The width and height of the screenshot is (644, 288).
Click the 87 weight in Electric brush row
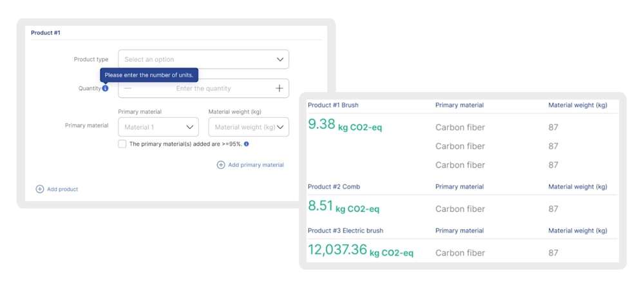pos(553,253)
